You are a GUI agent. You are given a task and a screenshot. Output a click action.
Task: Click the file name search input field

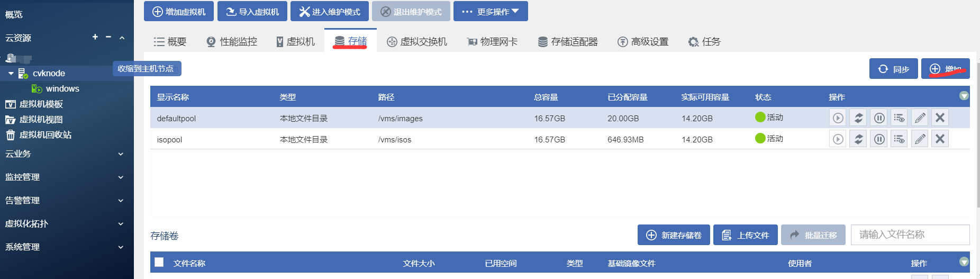(910, 235)
